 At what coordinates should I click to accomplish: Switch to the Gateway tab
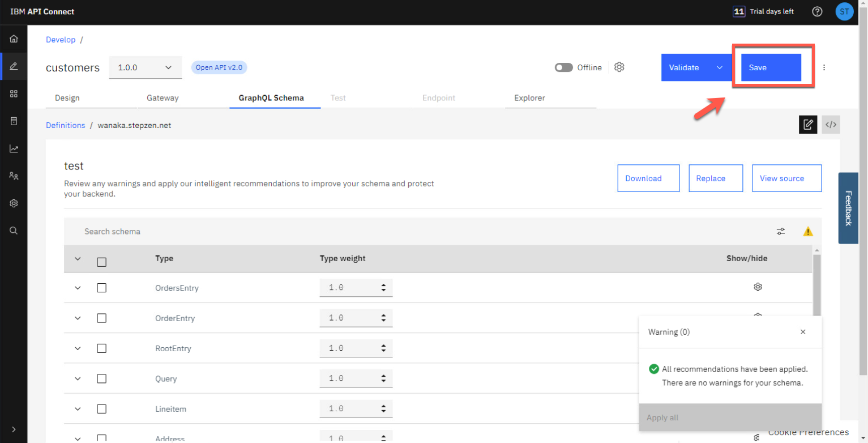pos(163,98)
